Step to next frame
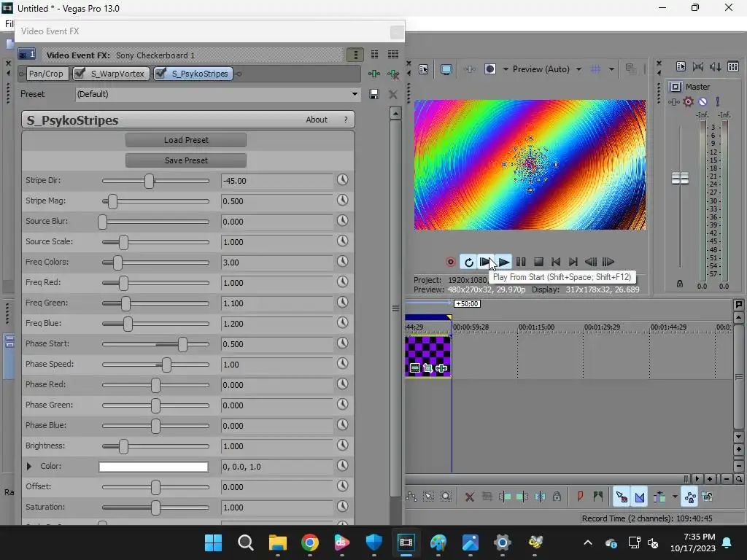The height and width of the screenshot is (560, 747). 608,262
